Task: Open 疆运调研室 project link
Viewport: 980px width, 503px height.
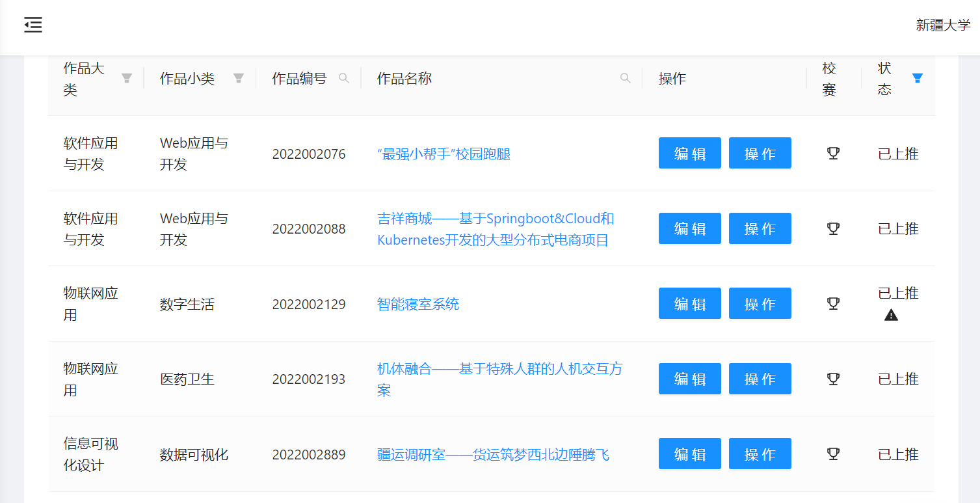Action: tap(493, 455)
